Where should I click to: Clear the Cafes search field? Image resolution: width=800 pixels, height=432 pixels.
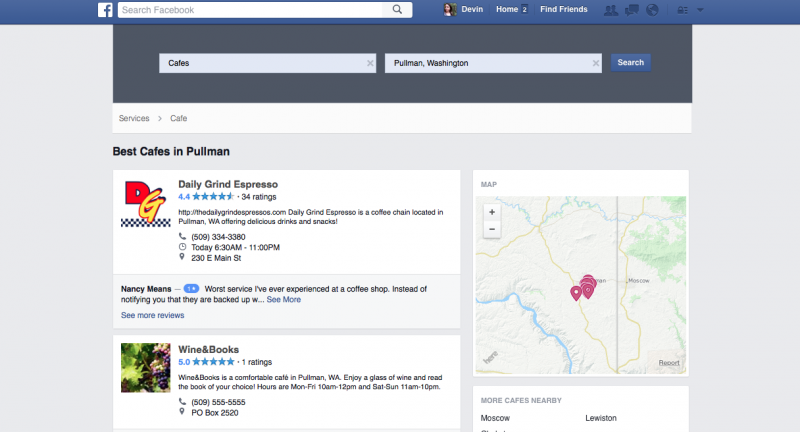[x=371, y=63]
